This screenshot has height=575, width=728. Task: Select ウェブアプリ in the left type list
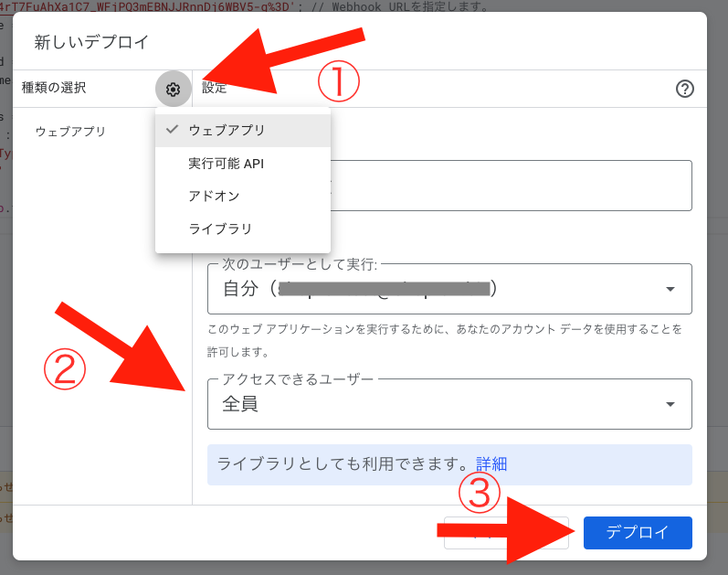70,132
